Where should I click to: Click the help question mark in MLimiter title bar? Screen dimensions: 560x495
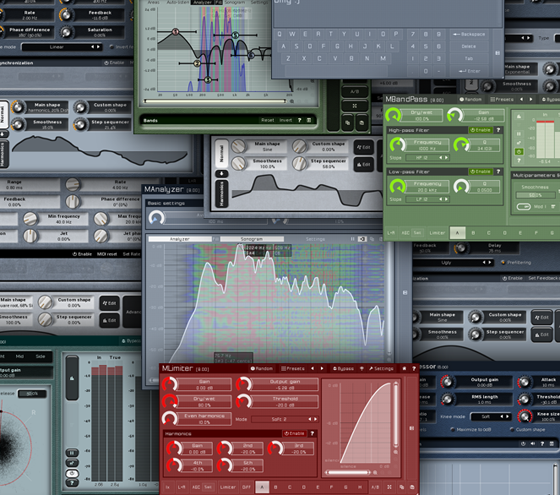414,368
